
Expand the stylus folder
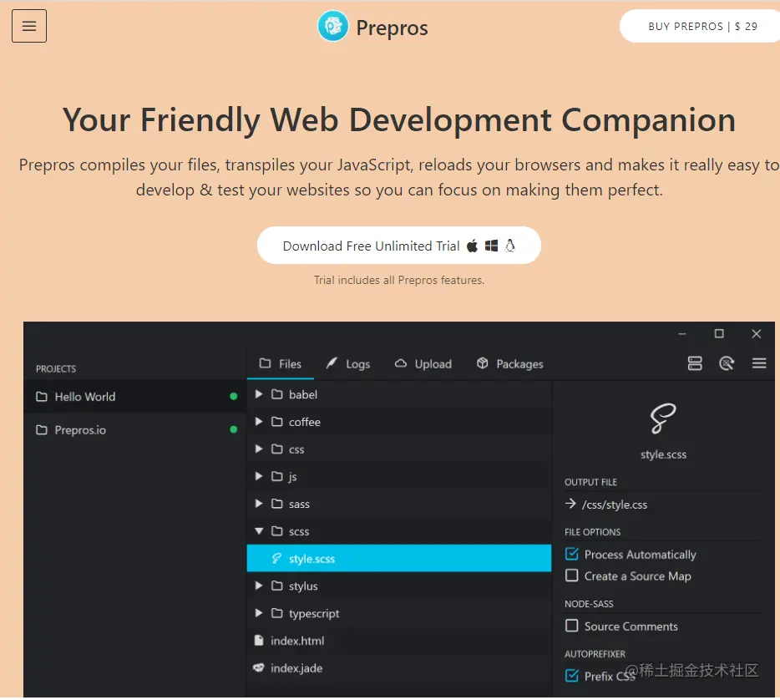pyautogui.click(x=259, y=586)
